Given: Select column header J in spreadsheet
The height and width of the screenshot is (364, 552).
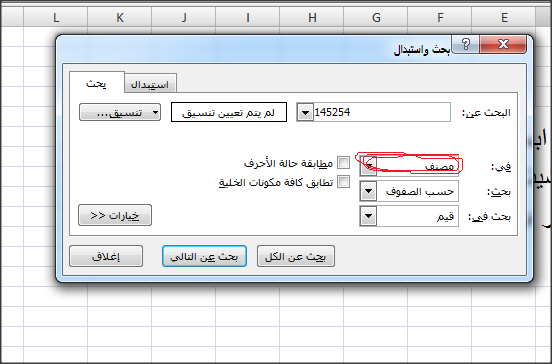Looking at the screenshot, I should pyautogui.click(x=184, y=17).
